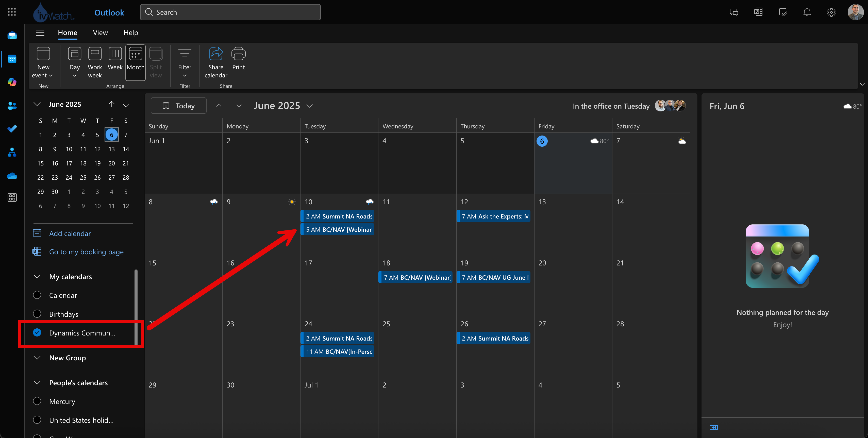Collapse the People's calendars group
868x438 pixels.
pos(37,383)
